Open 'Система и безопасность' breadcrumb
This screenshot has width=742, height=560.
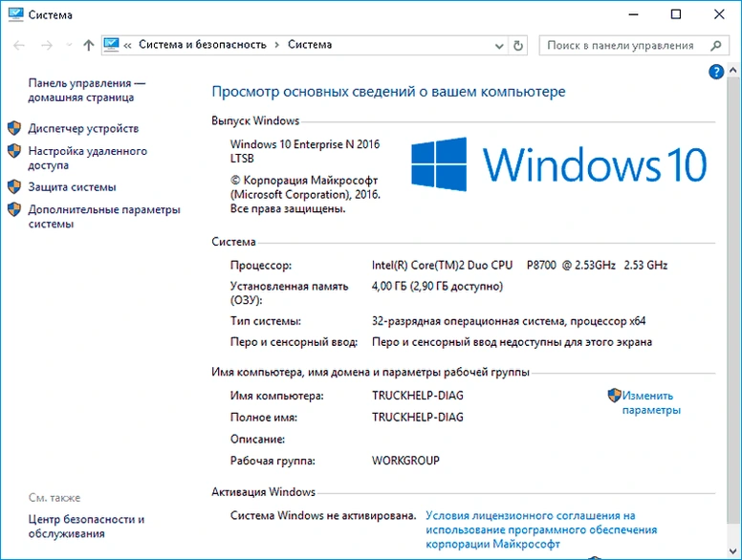pos(203,45)
